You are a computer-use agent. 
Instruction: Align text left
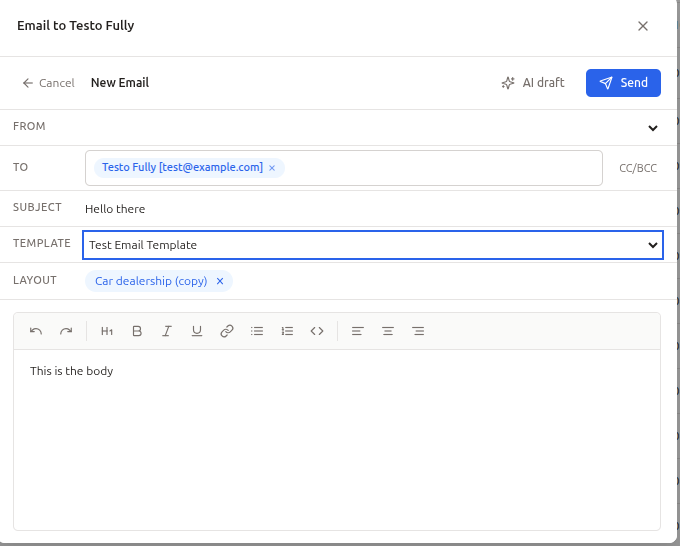pos(357,331)
